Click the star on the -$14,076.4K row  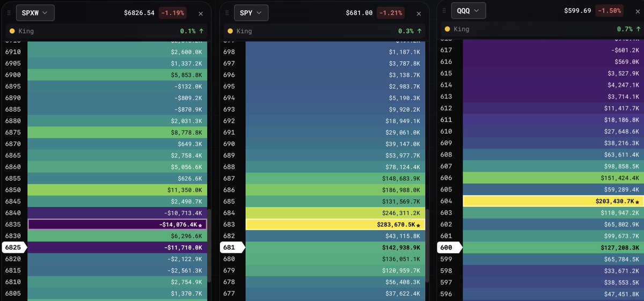coord(200,225)
